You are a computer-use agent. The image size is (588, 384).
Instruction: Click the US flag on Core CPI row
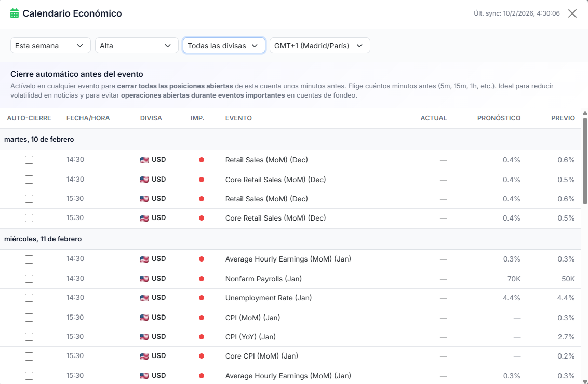tap(144, 356)
